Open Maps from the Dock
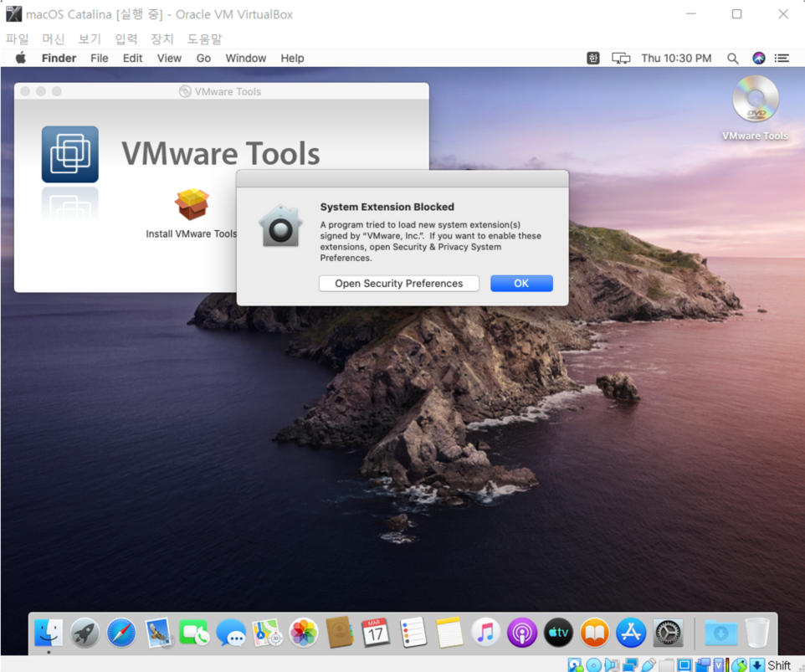 (267, 633)
